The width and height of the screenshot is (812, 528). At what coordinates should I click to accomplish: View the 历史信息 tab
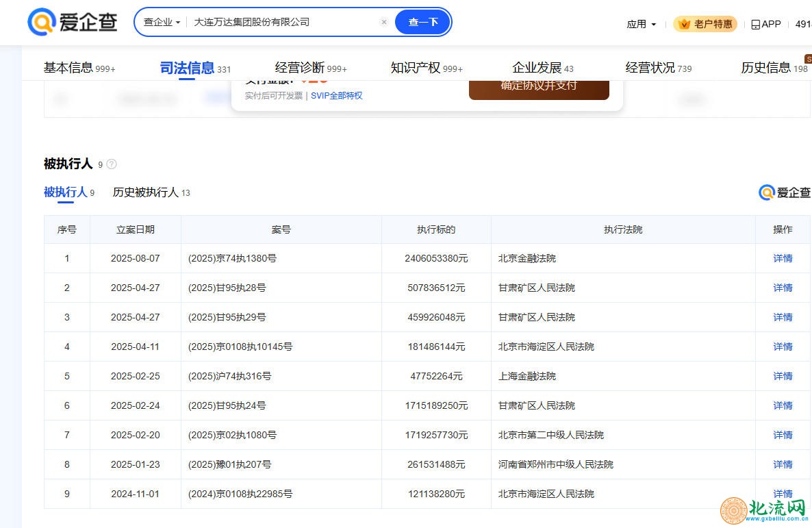[x=774, y=68]
